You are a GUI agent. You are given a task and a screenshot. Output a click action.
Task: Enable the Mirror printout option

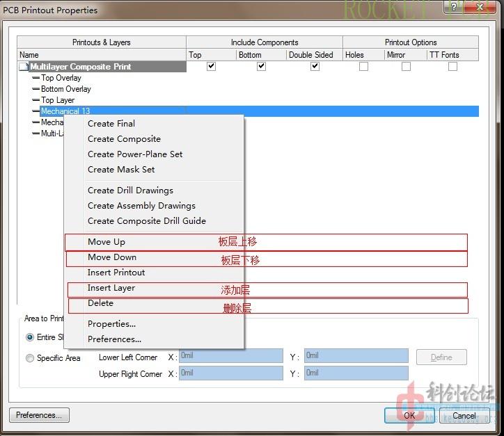(x=406, y=67)
